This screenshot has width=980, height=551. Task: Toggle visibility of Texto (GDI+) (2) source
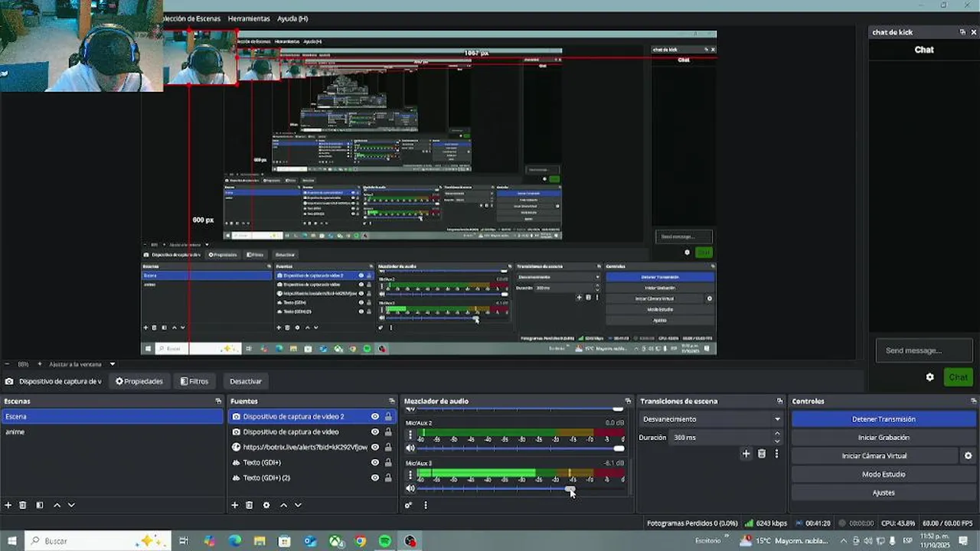375,478
